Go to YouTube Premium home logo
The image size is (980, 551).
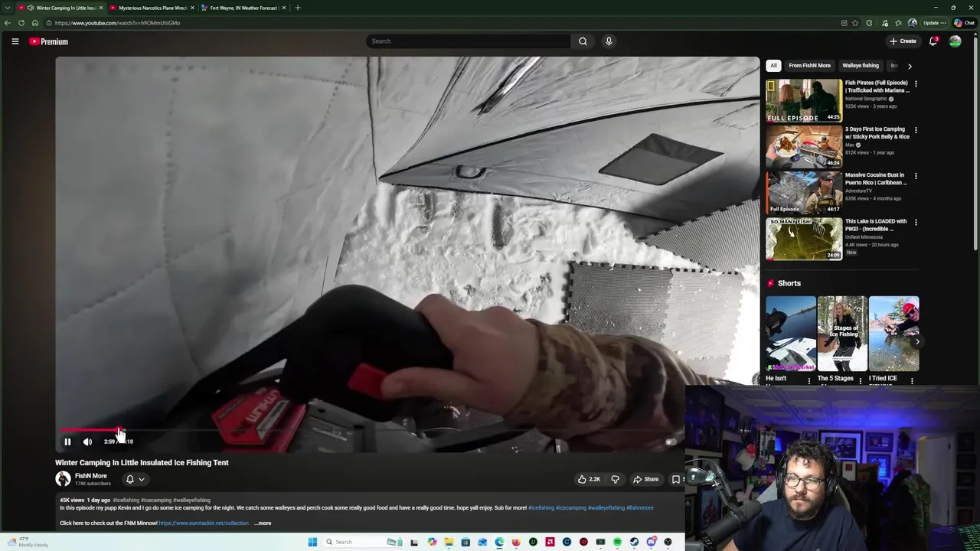(49, 41)
